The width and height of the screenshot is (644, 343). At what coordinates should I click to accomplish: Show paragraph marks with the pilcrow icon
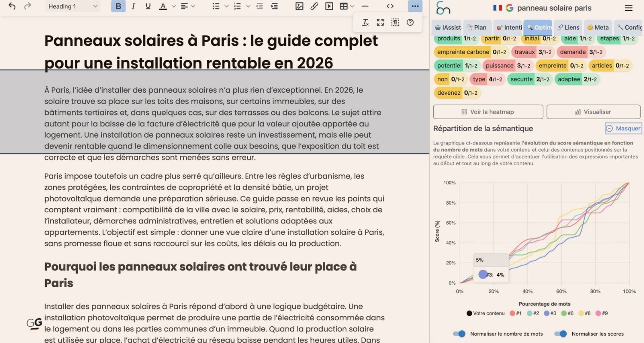[395, 22]
